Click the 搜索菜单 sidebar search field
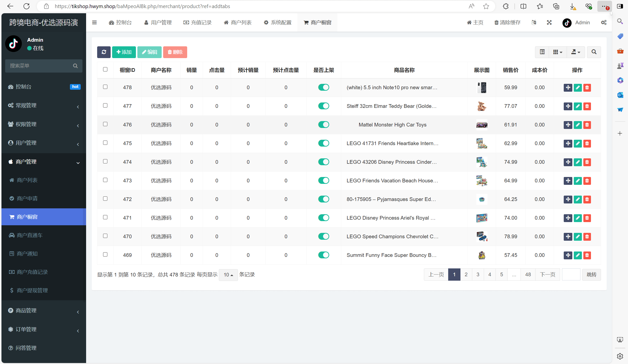Viewport: 628px width, 364px height. pos(44,66)
